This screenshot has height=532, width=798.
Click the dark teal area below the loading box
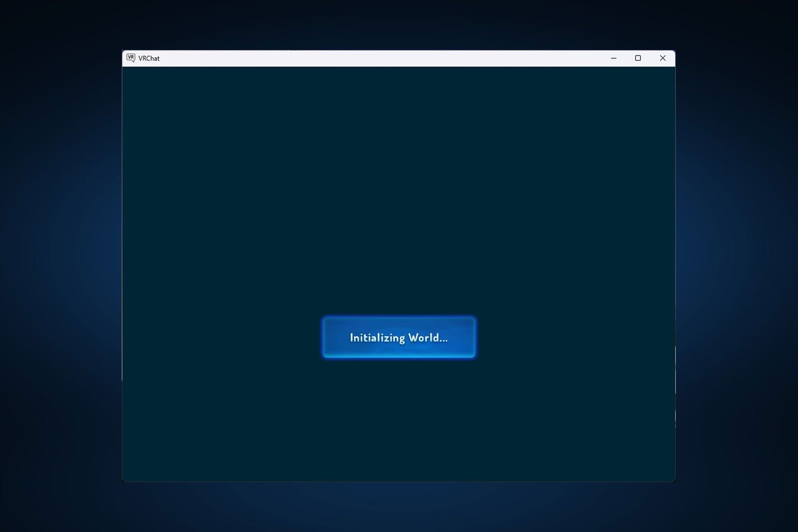point(399,420)
